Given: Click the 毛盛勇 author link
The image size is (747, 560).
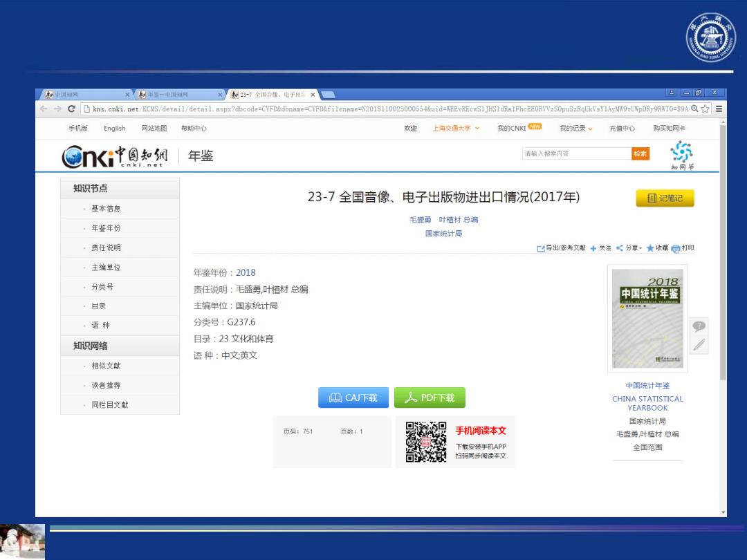Looking at the screenshot, I should (421, 220).
